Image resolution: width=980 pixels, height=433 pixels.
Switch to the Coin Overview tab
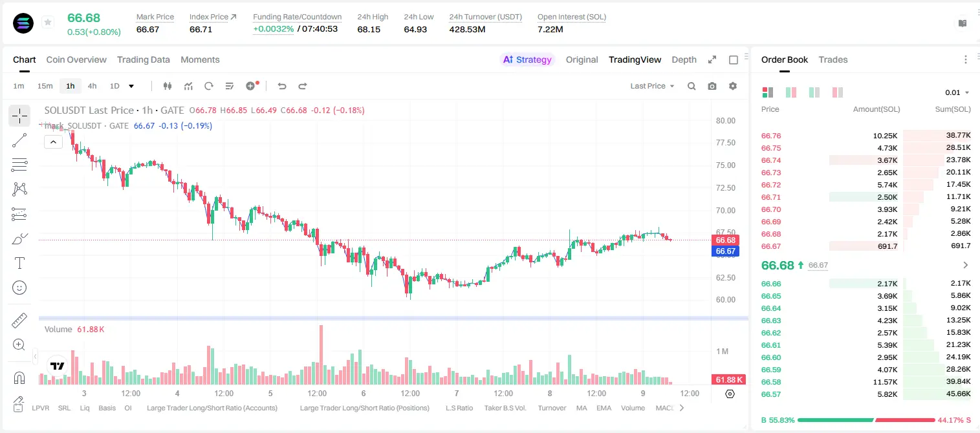click(x=76, y=59)
